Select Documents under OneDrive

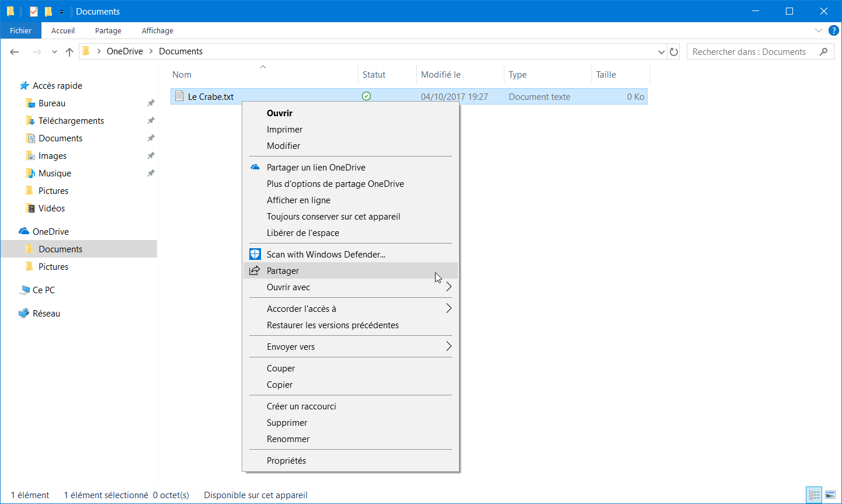[x=79, y=249]
